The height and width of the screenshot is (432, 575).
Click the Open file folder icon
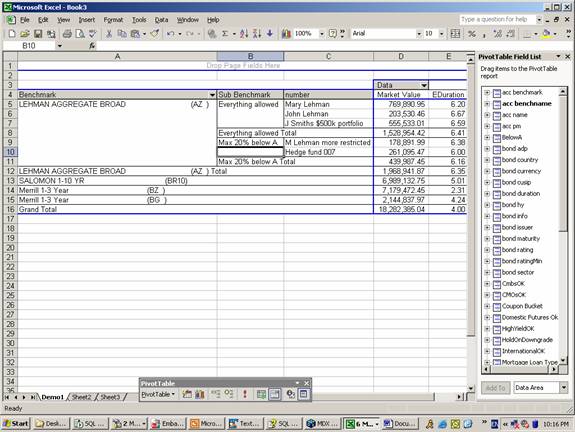25,34
